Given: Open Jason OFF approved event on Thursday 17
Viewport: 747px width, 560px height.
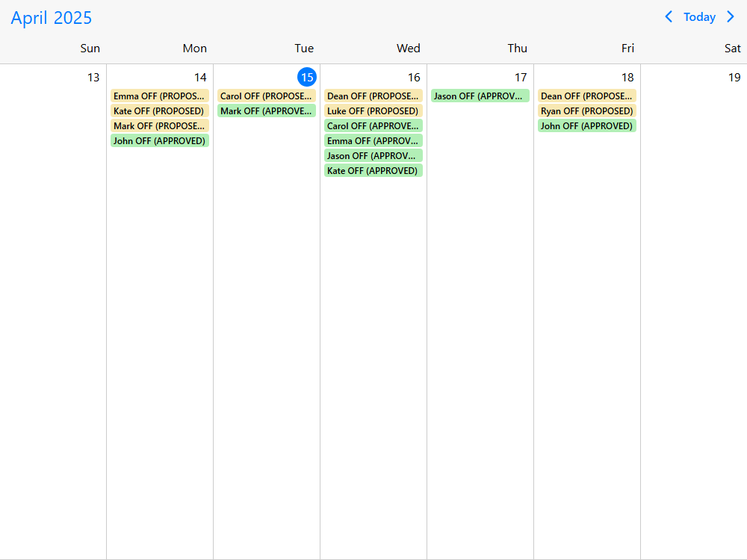Looking at the screenshot, I should 480,96.
